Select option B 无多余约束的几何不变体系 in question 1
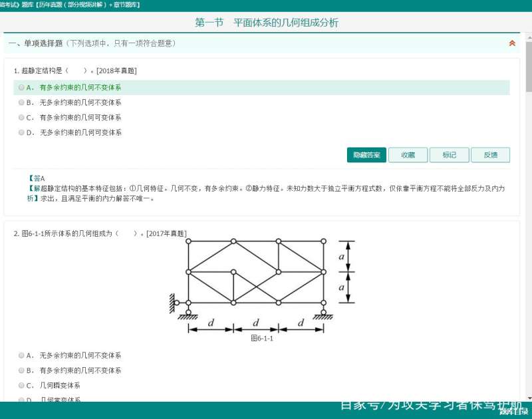Screen dimensions: 532x419 tap(21, 102)
